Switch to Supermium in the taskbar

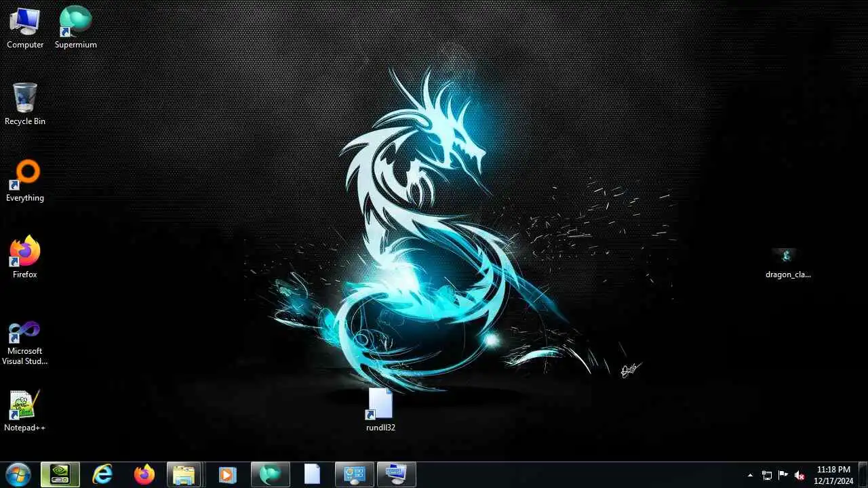270,474
